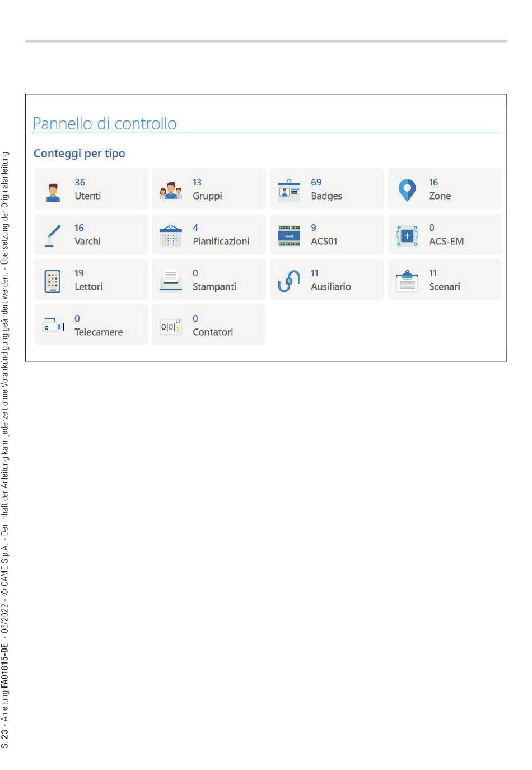532x770 pixels.
Task: Open the Pianificazioni label
Action: tap(221, 242)
